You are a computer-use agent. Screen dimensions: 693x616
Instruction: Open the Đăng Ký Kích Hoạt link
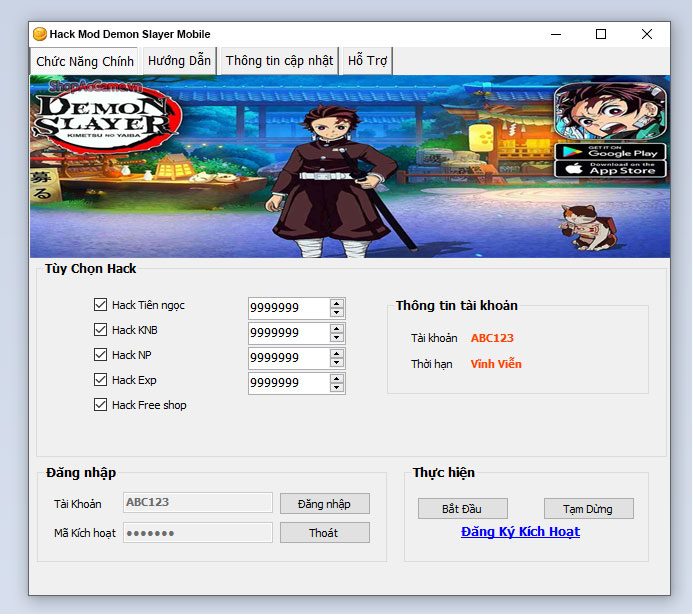pyautogui.click(x=520, y=532)
